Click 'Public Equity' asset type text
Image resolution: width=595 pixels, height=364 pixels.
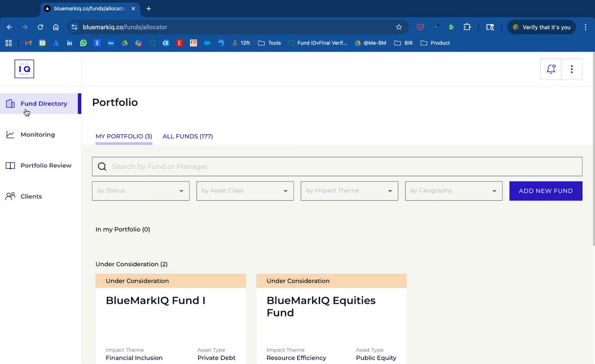point(376,358)
